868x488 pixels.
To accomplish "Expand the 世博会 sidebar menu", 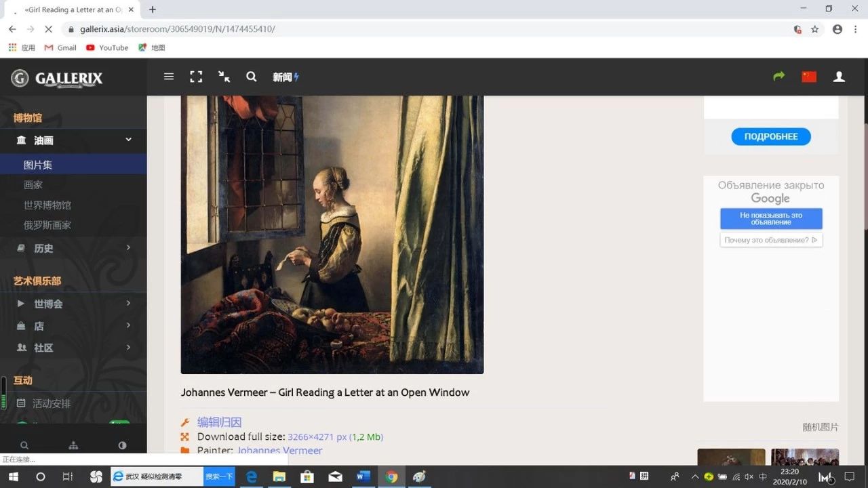I will tap(128, 304).
